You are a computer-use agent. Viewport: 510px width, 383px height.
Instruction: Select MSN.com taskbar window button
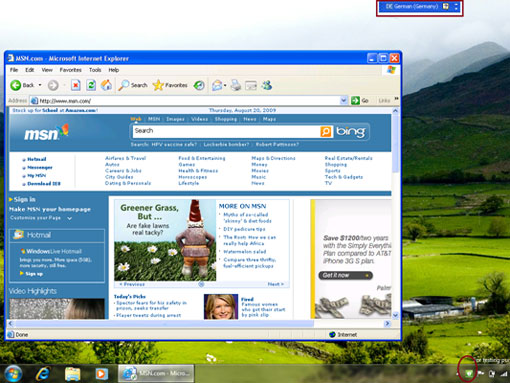(156, 373)
